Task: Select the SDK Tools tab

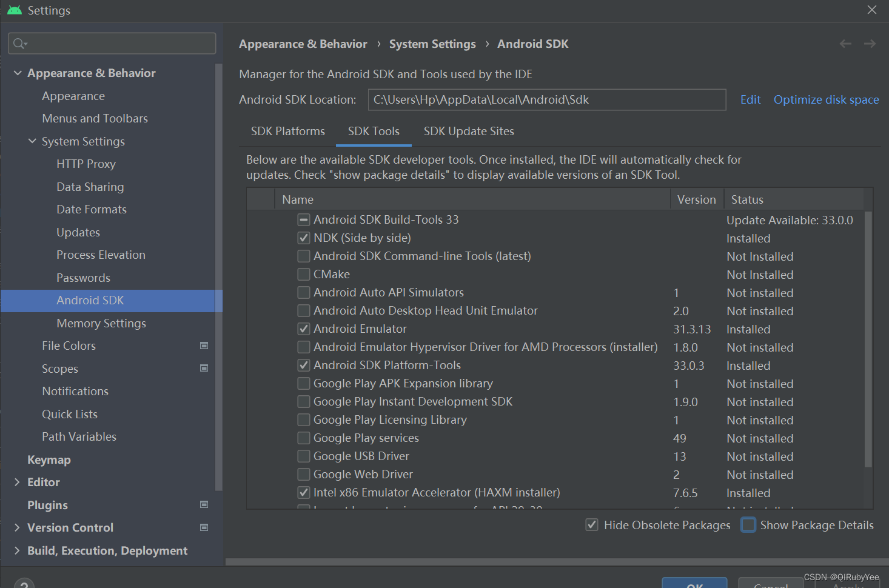Action: 374,131
